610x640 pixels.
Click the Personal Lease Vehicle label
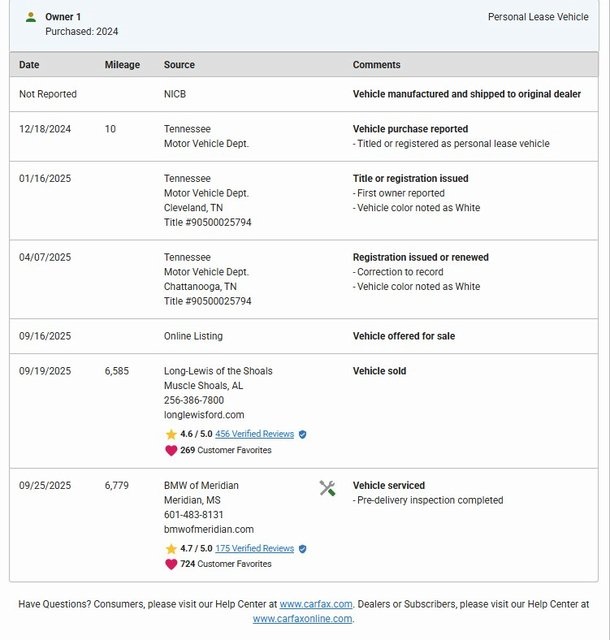point(538,17)
